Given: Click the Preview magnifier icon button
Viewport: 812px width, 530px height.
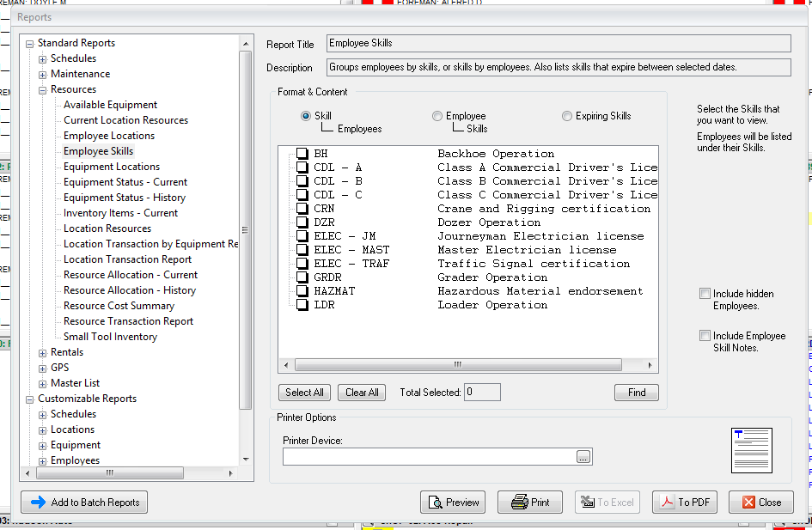Looking at the screenshot, I should click(436, 503).
